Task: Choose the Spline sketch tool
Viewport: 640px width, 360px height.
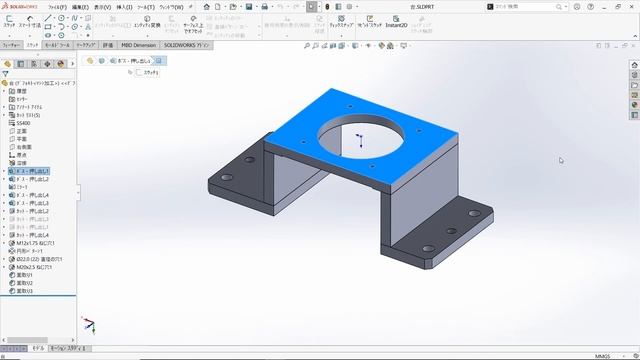Action: tap(74, 18)
